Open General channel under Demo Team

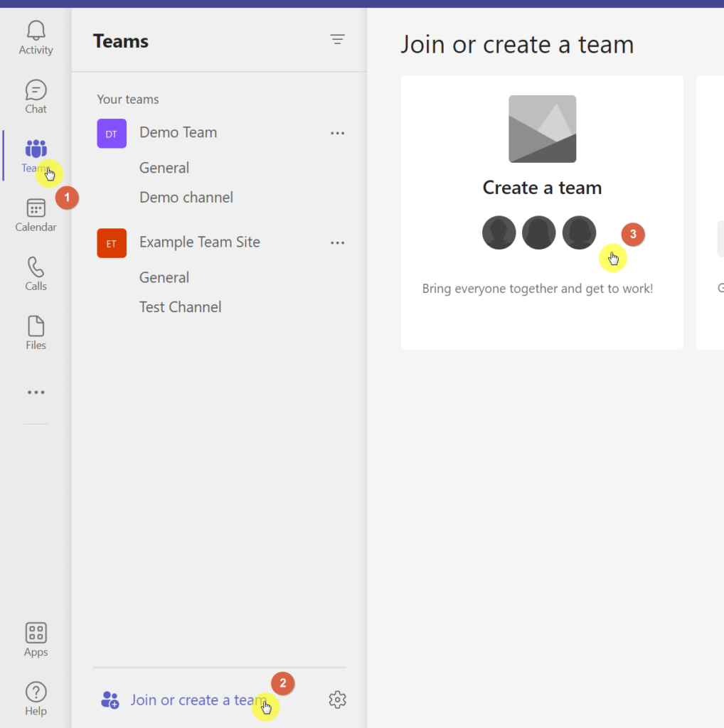[164, 168]
